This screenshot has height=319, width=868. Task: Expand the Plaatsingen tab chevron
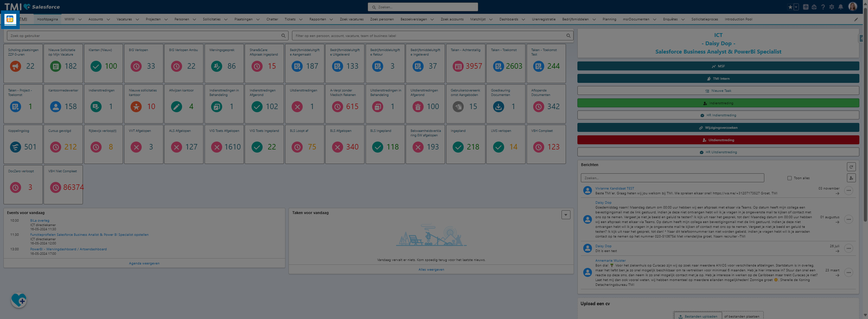coord(258,19)
